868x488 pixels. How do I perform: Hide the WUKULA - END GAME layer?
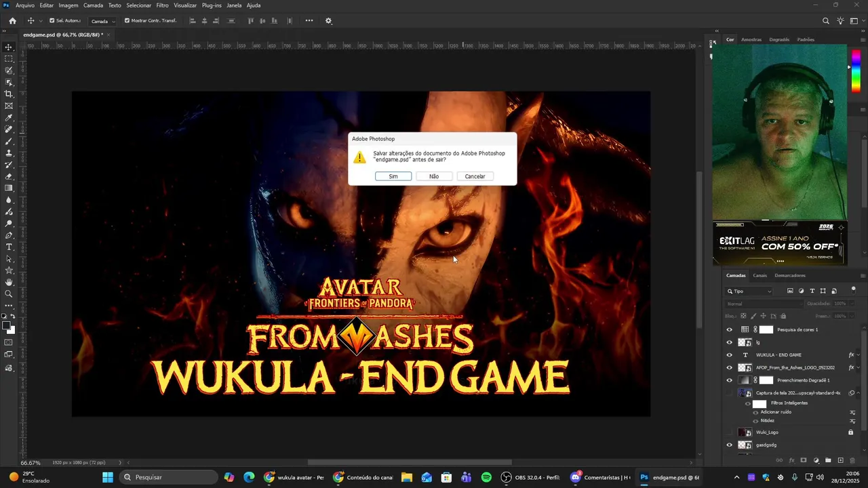(730, 355)
